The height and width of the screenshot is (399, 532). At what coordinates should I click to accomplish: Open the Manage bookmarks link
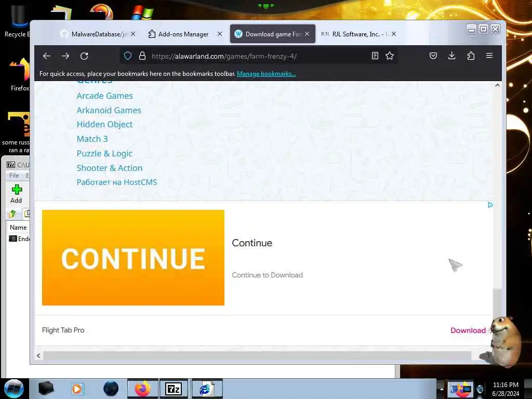267,74
